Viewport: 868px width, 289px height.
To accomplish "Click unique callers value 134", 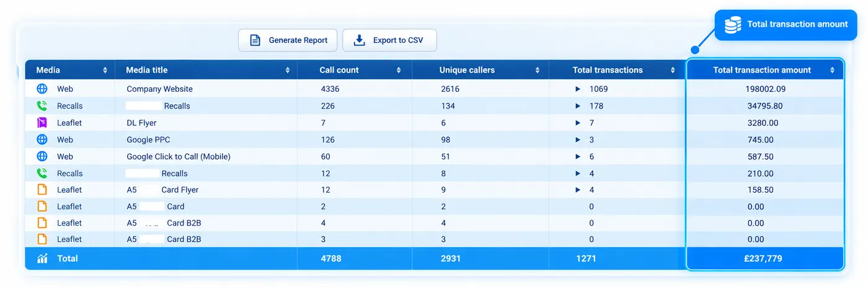I will (x=448, y=106).
